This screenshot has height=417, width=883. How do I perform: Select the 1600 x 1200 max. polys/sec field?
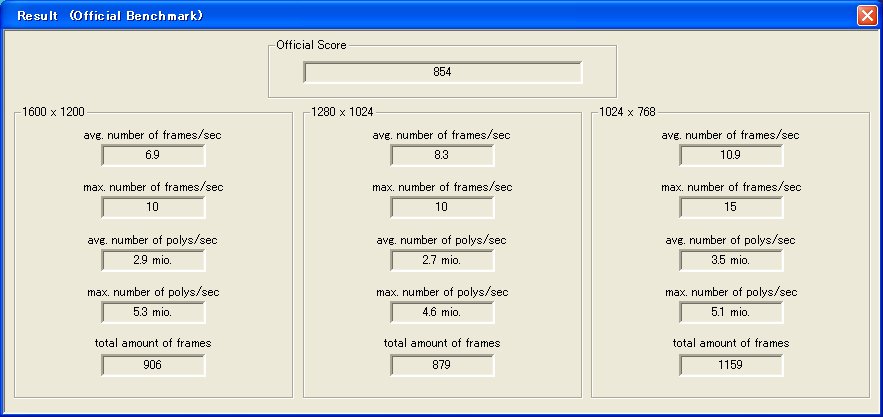pos(153,312)
